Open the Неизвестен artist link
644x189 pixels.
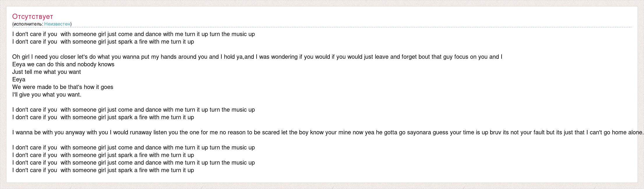click(57, 24)
